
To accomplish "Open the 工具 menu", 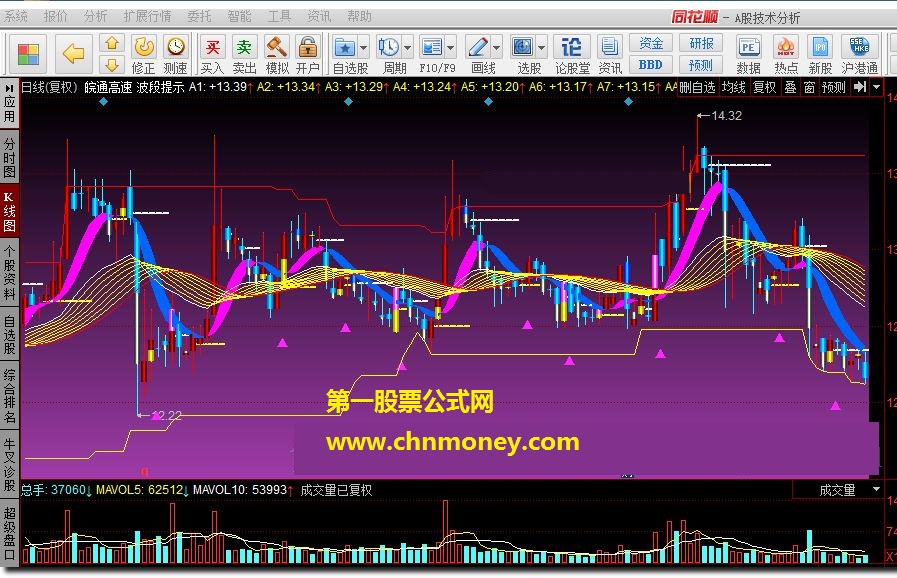I will coord(279,17).
